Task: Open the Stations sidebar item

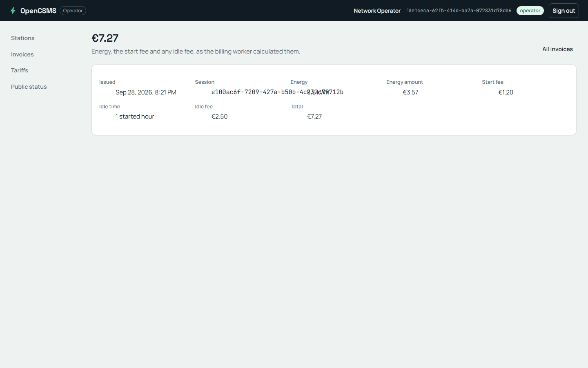Action: coord(23,38)
